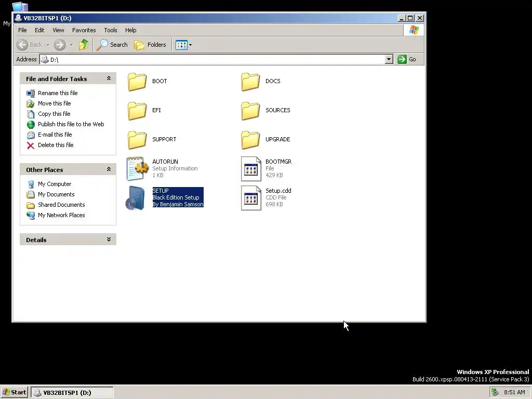Expand the Address bar dropdown
The width and height of the screenshot is (532, 399).
(x=389, y=59)
